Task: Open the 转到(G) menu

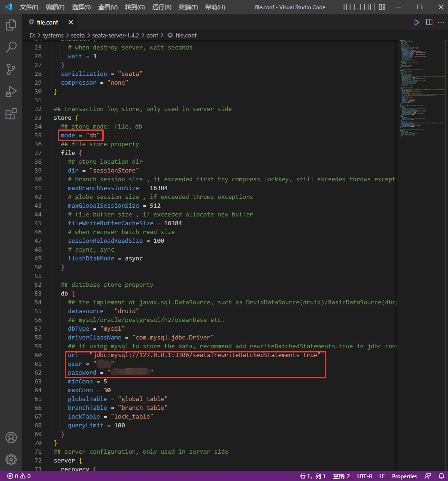Action: tap(135, 7)
